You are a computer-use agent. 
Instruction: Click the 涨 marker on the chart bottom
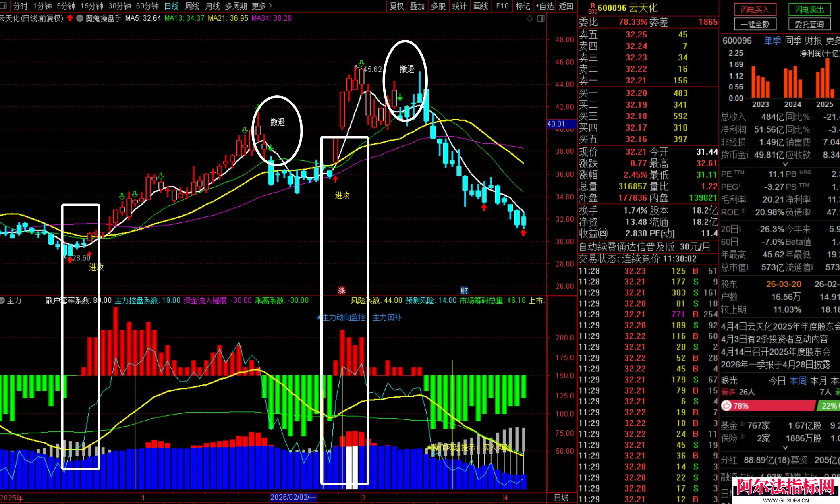coord(342,290)
